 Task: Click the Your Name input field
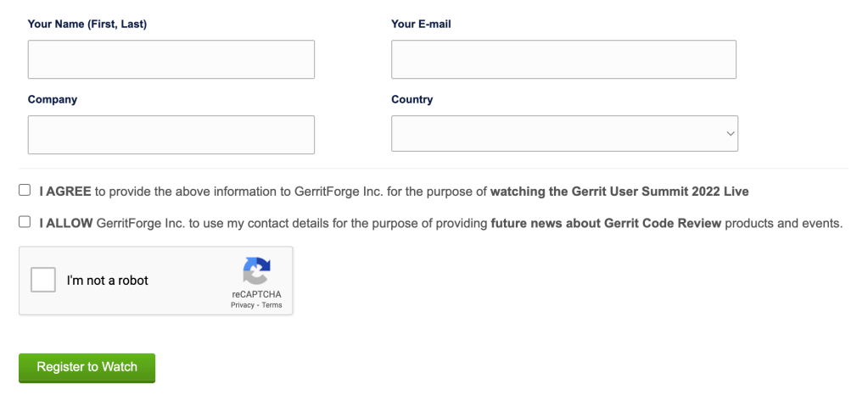pos(171,59)
